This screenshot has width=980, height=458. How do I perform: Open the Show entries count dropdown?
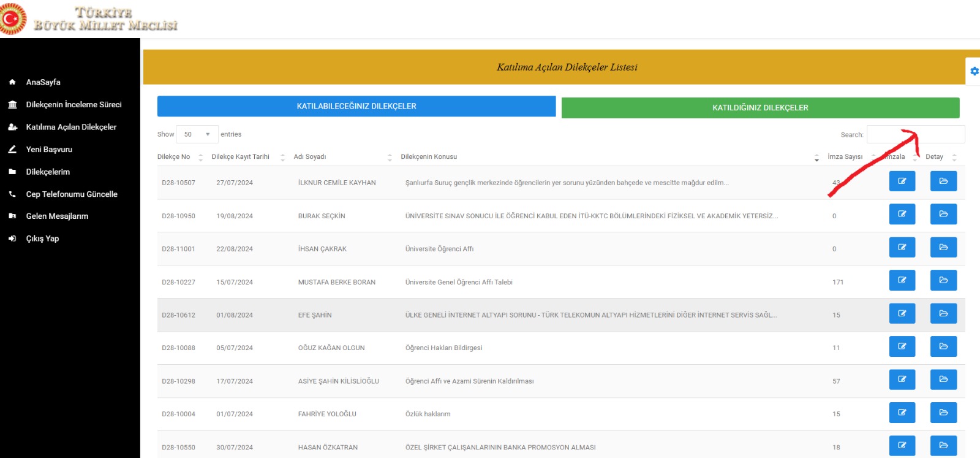click(197, 134)
